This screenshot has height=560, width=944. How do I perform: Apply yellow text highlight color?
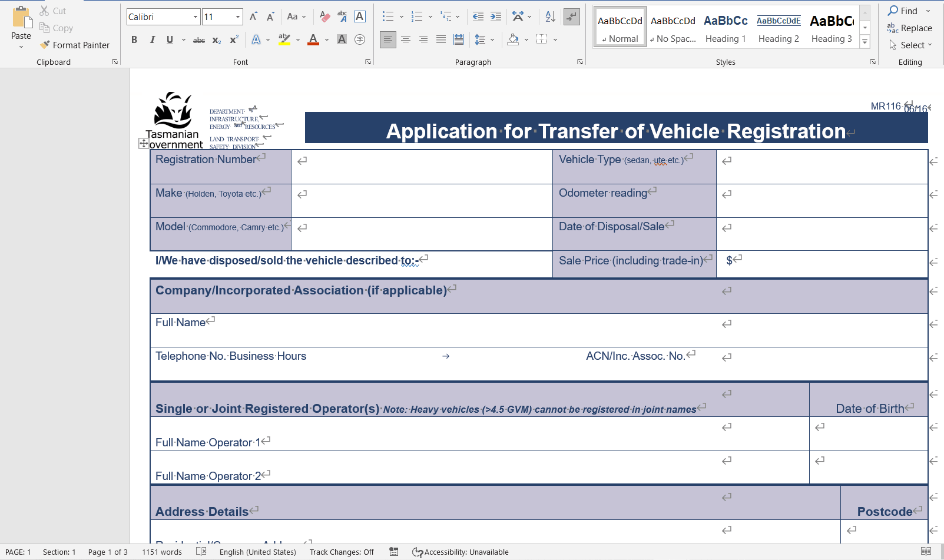284,39
